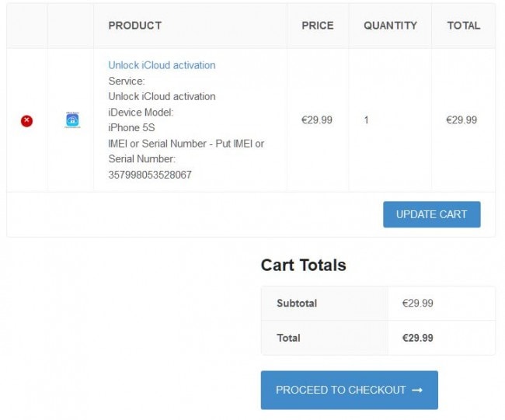
Task: Click the PRICE column header
Action: pyautogui.click(x=318, y=26)
